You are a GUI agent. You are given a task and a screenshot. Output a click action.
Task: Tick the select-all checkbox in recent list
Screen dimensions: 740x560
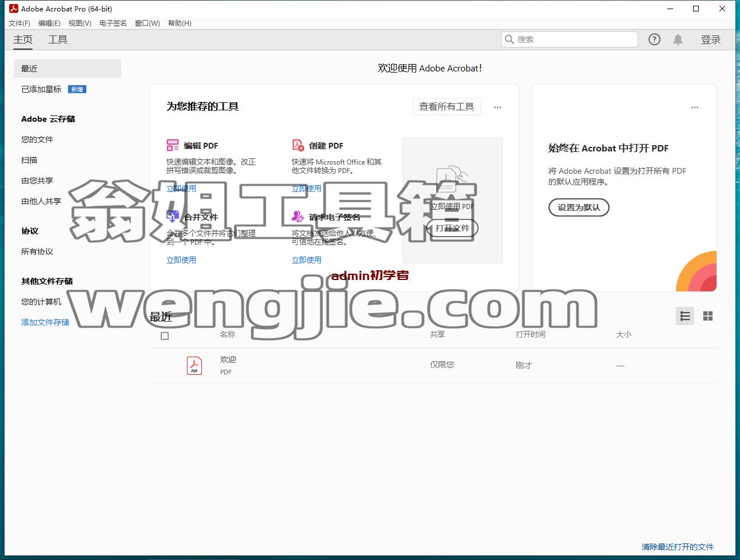tap(165, 336)
